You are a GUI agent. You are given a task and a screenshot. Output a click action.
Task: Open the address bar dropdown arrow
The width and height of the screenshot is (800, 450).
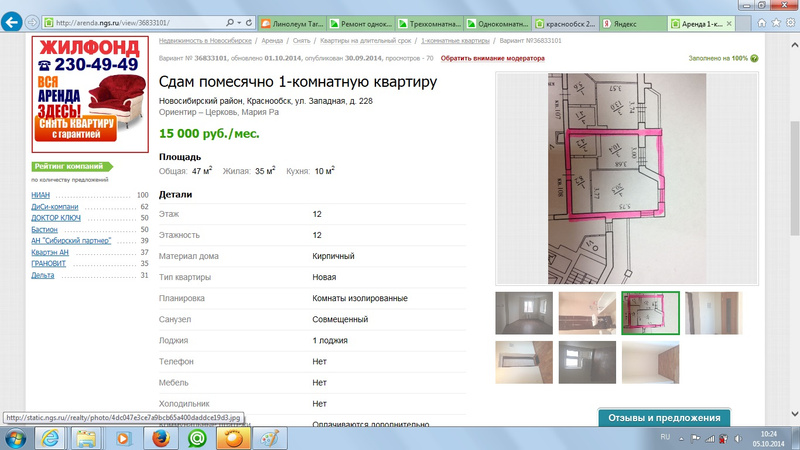[x=239, y=22]
